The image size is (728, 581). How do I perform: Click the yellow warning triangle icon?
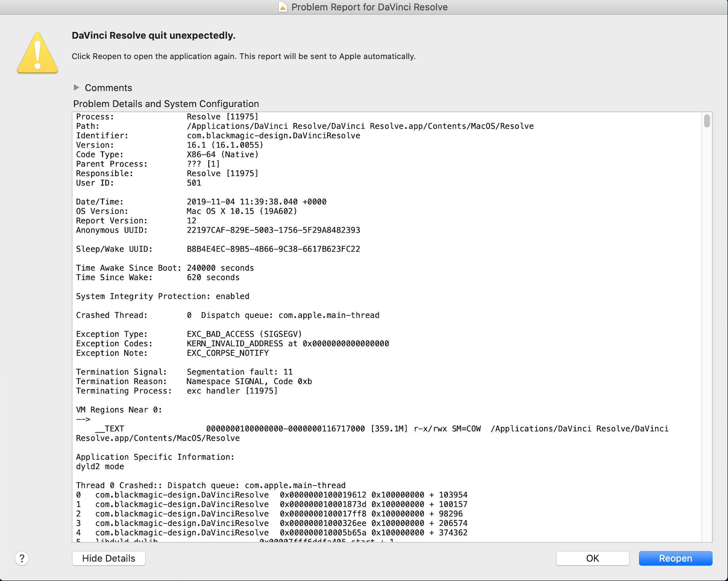38,53
